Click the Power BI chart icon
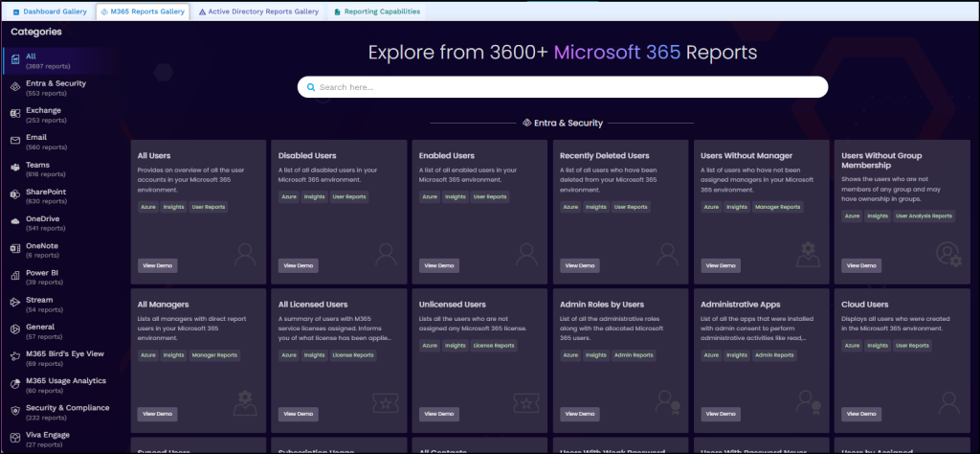The image size is (980, 454). (15, 277)
